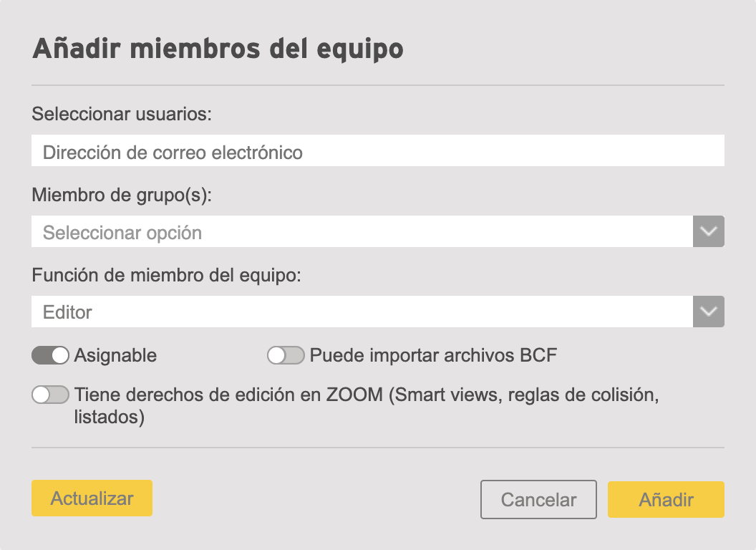Click the 'Añadir miembros del equipo' dialog title

[x=218, y=49]
